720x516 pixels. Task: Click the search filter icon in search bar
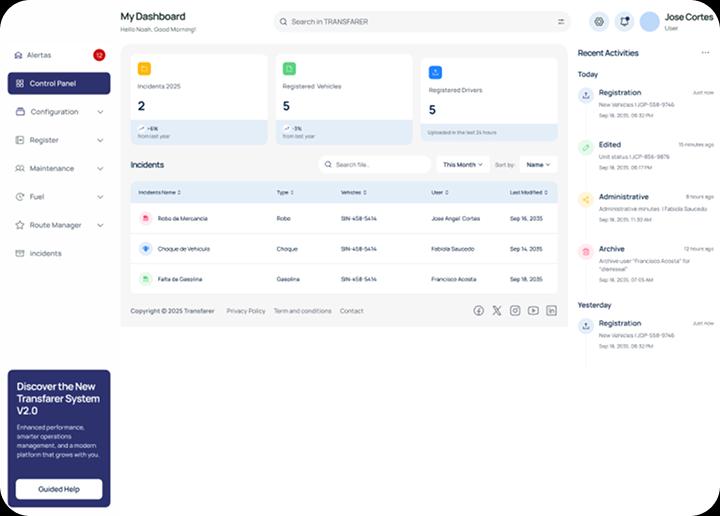click(x=561, y=21)
